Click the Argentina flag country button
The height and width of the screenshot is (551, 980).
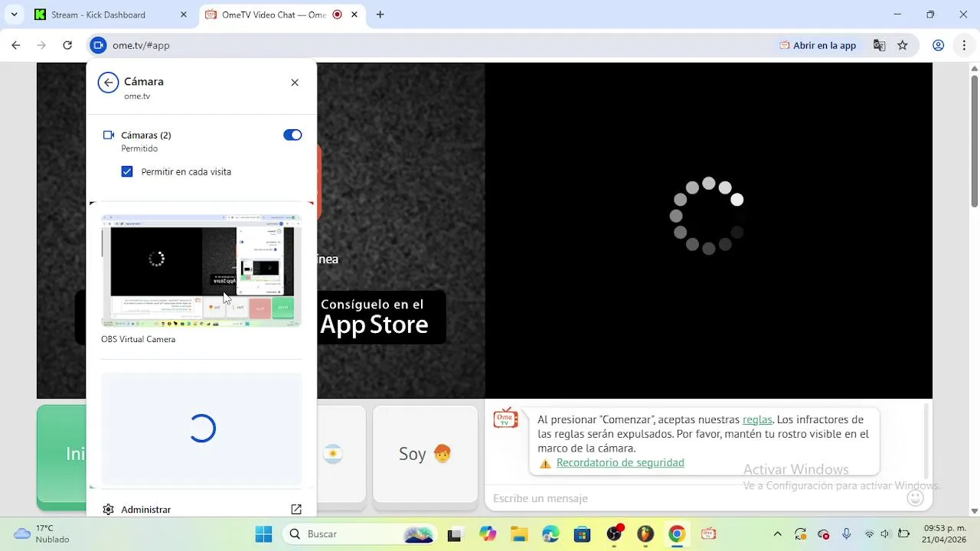pos(332,454)
